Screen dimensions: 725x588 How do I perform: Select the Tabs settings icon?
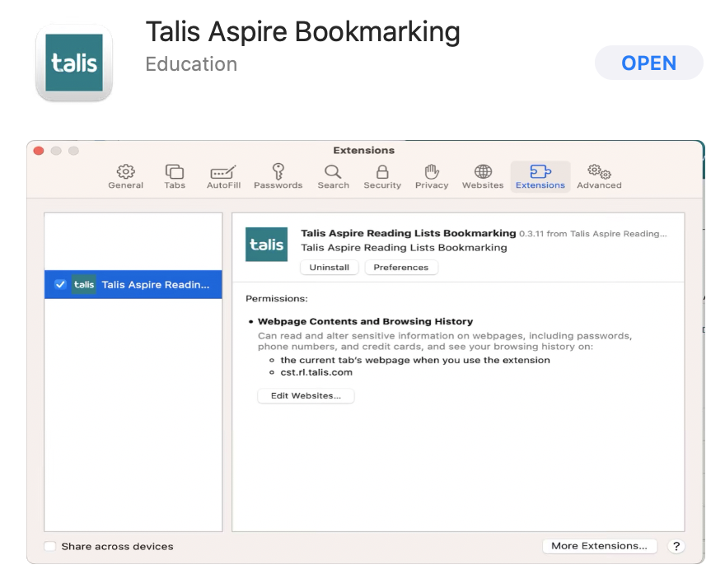[174, 173]
